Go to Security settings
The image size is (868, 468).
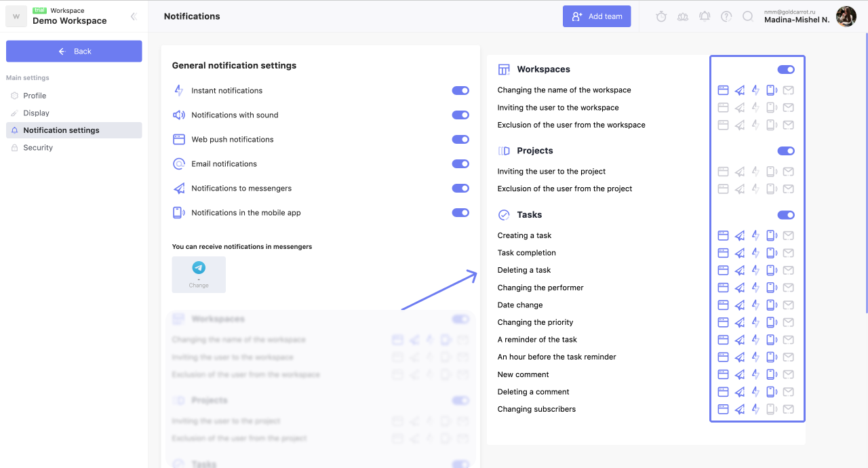[x=38, y=148]
